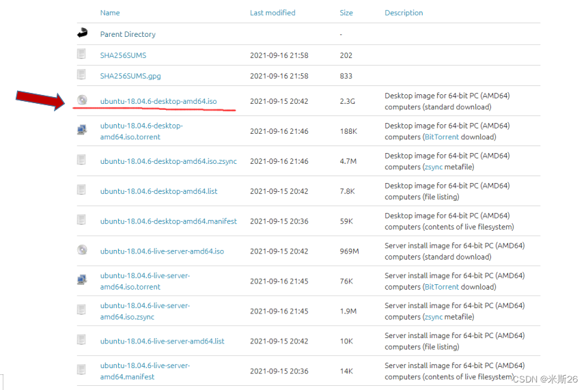
Task: Click the 7.8K size value
Action: pos(347,191)
